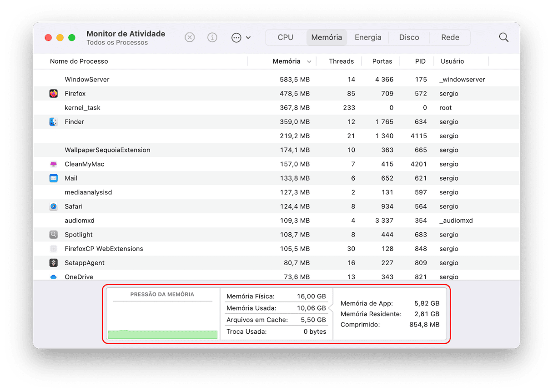Sort by Nome do Processo column
Screen dimensions: 553x392
coord(79,61)
